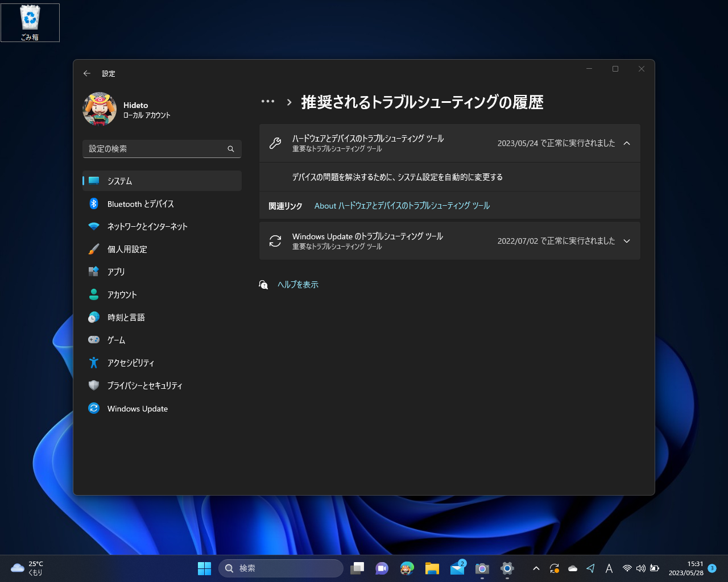
Task: Select Bluetooth とデバイス sidebar icon
Action: coord(93,203)
